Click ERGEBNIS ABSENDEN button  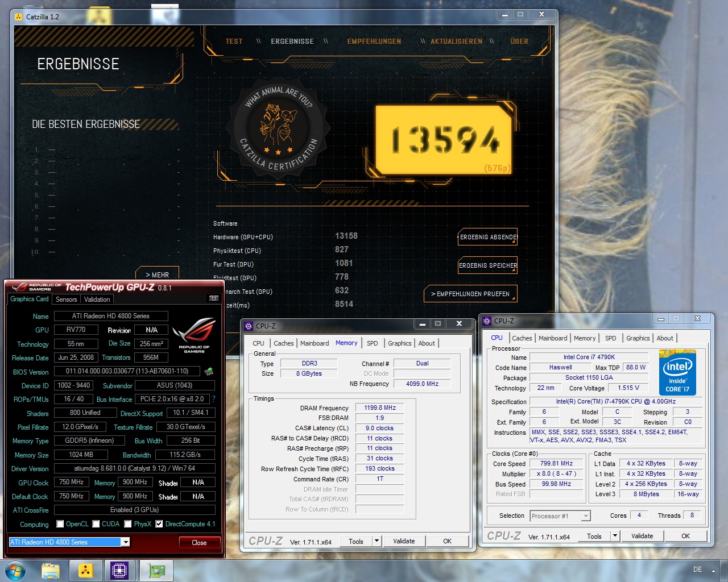click(x=488, y=237)
